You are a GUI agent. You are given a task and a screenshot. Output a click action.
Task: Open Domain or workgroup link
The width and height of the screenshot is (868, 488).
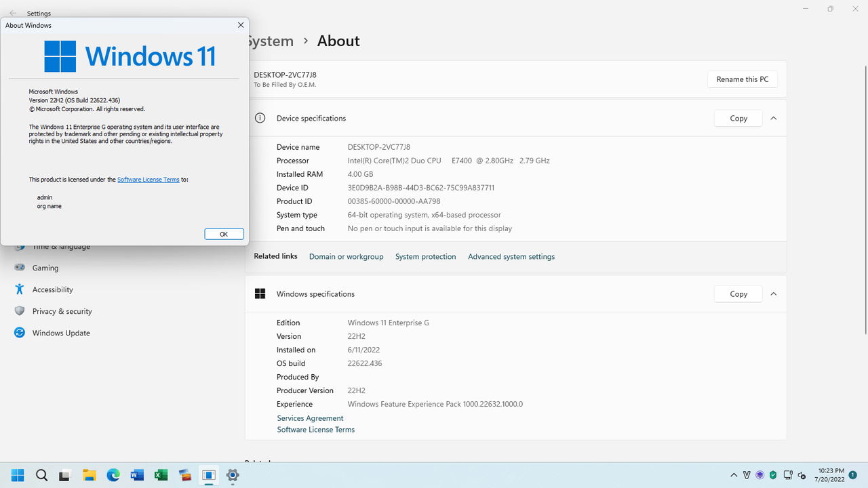click(346, 257)
